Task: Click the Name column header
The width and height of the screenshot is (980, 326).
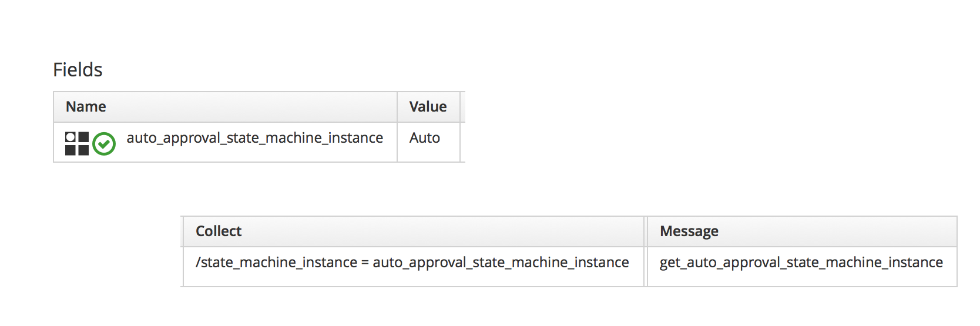Action: point(86,107)
